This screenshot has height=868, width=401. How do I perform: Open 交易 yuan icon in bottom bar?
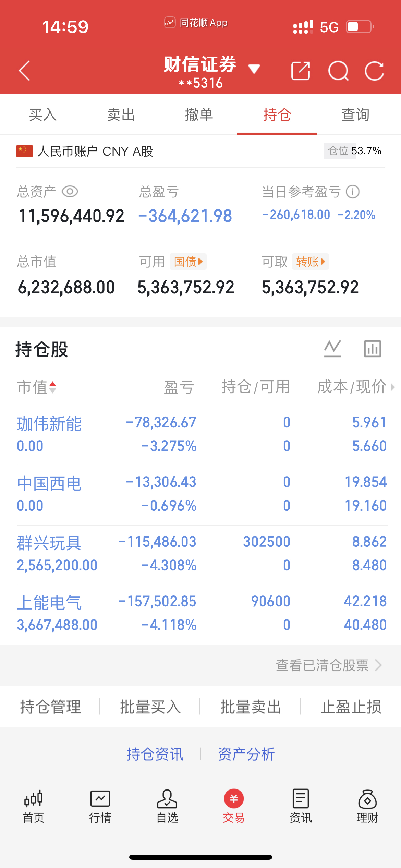coord(234,799)
